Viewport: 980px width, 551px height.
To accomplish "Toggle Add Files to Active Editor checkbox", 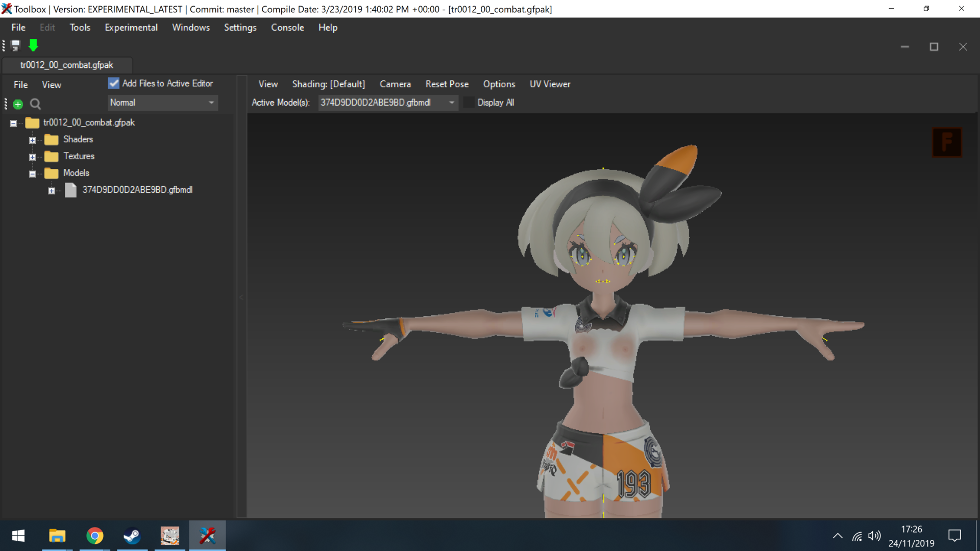I will coord(114,83).
